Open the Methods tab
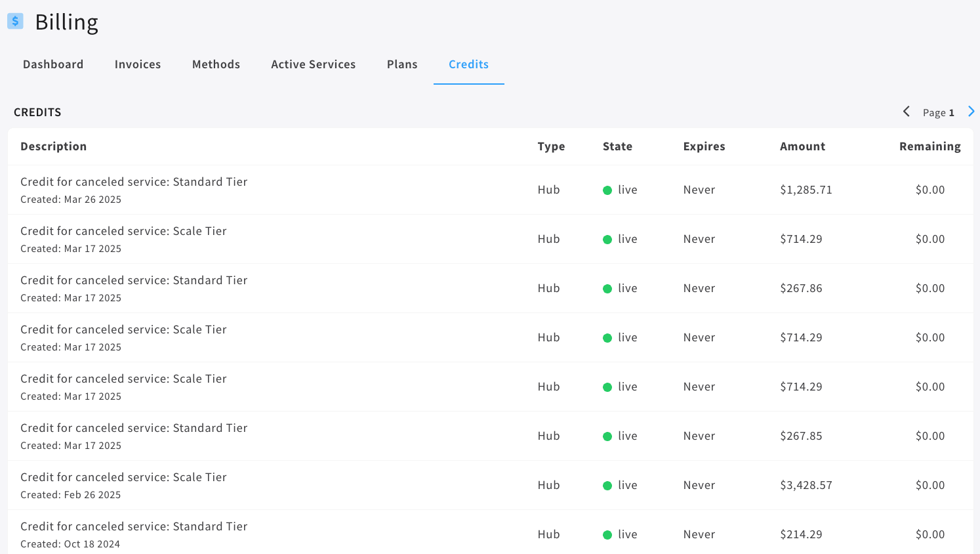Screen dimensions: 980x554 click(x=216, y=64)
